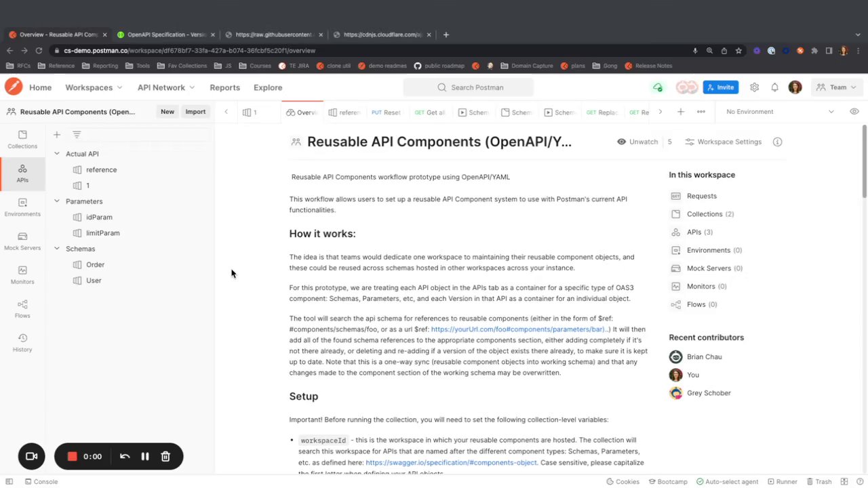Click the Import button
This screenshot has height=488, width=868.
pyautogui.click(x=195, y=112)
